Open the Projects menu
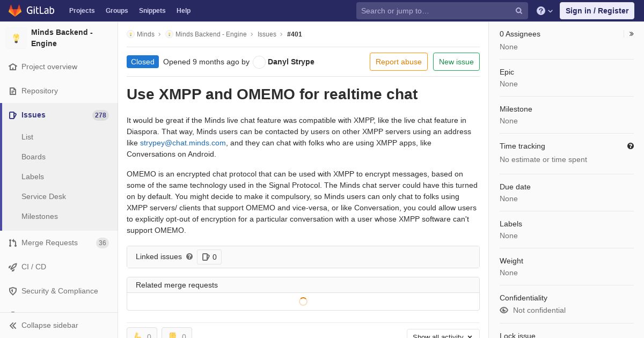This screenshot has width=644, height=338. click(82, 11)
